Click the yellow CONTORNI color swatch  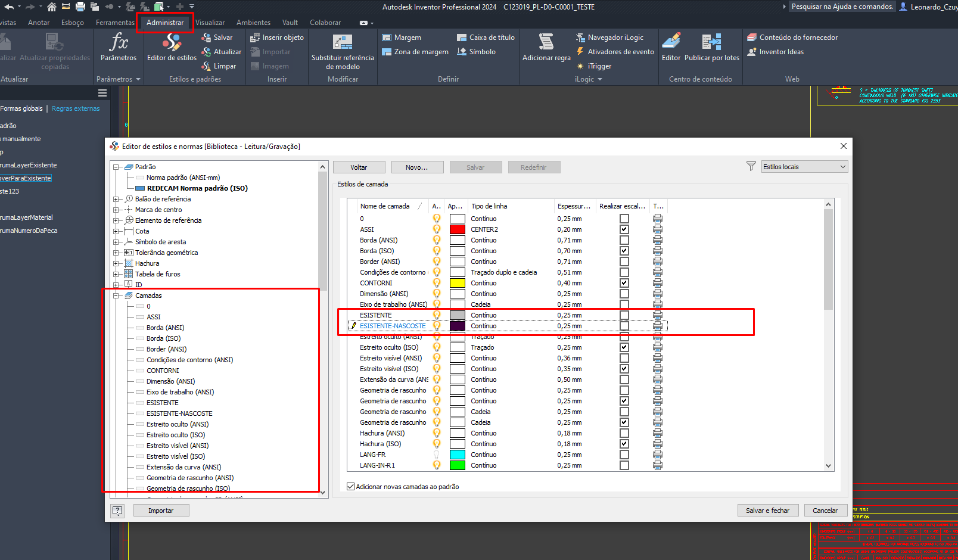pyautogui.click(x=457, y=283)
